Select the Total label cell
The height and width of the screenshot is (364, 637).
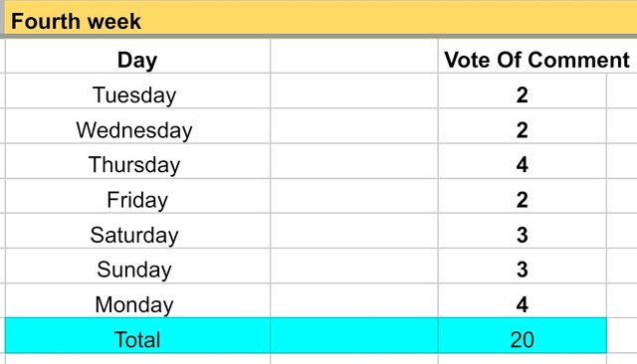pyautogui.click(x=137, y=335)
